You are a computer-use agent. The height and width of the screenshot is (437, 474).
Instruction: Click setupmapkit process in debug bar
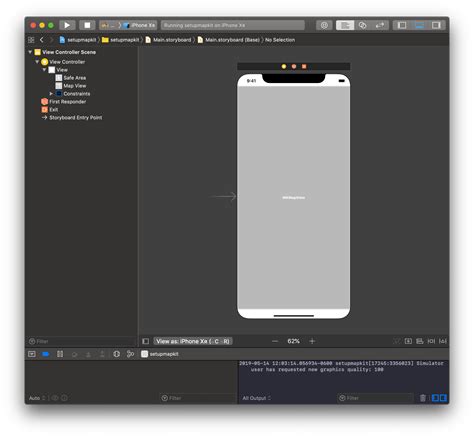(x=160, y=354)
